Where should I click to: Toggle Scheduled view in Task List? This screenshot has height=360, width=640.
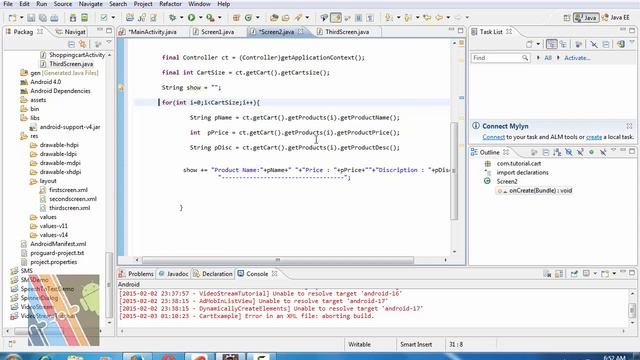click(x=563, y=44)
